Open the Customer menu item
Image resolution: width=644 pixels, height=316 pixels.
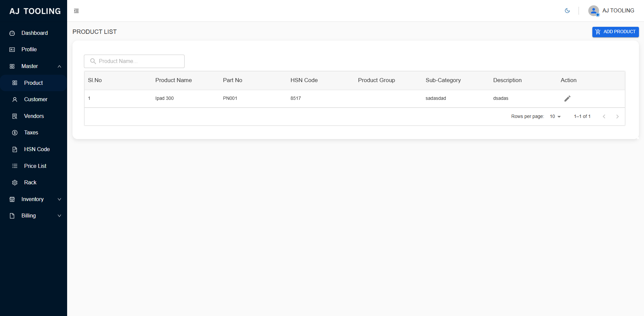(x=34, y=99)
